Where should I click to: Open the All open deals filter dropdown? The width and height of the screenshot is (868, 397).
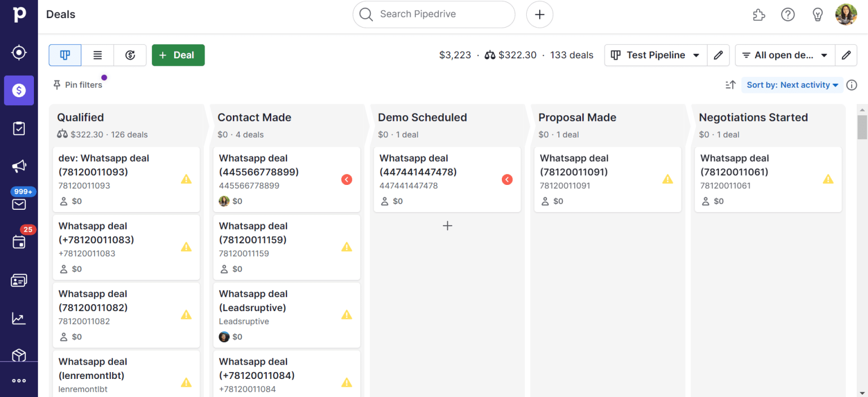pyautogui.click(x=784, y=55)
